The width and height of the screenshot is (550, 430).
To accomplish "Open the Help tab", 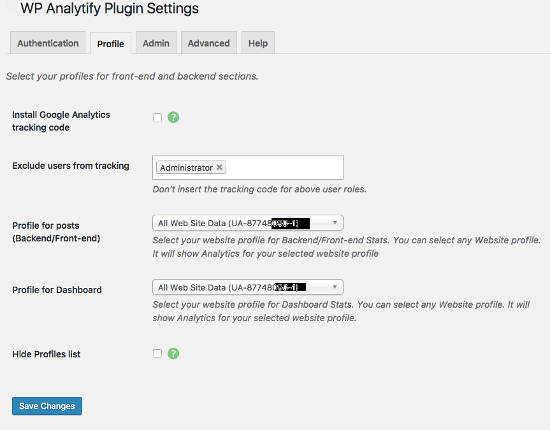I will tap(258, 43).
